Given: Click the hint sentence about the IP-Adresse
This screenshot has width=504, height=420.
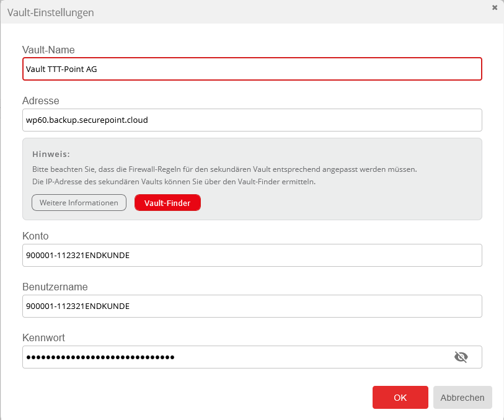Looking at the screenshot, I should (x=174, y=182).
